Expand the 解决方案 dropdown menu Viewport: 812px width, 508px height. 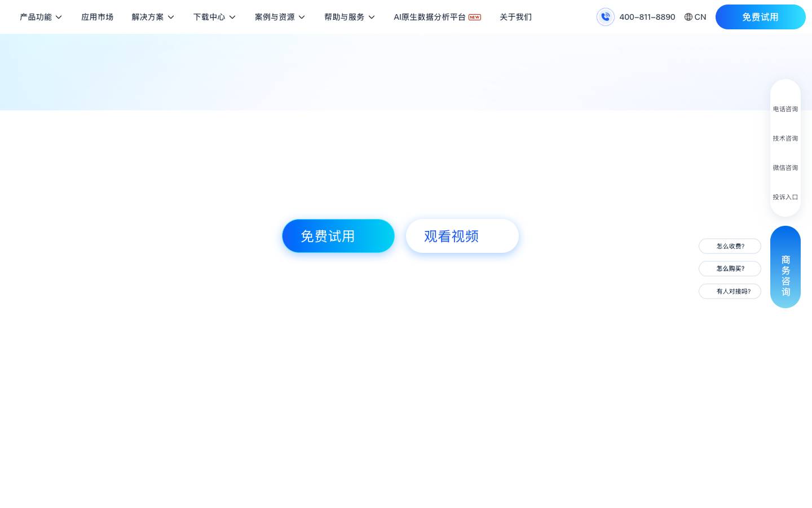pyautogui.click(x=153, y=17)
